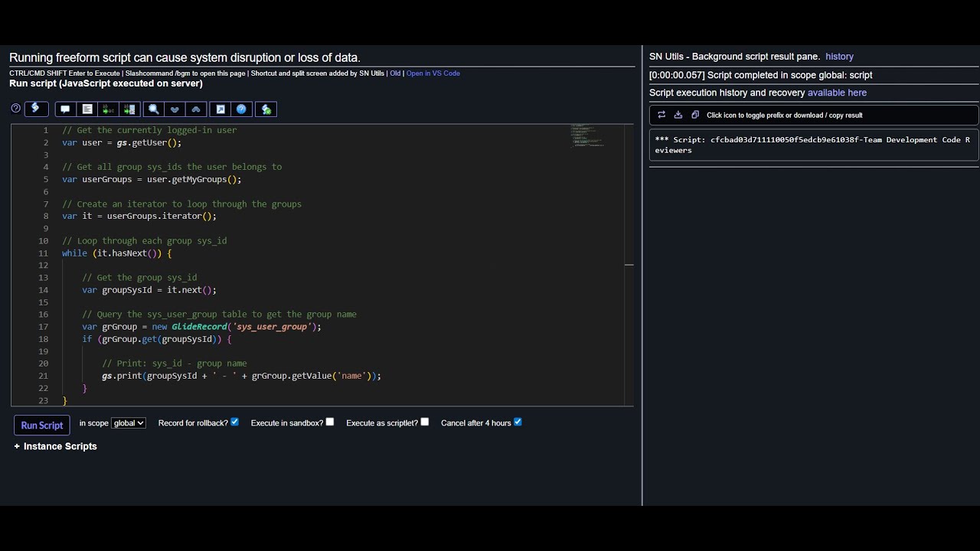The height and width of the screenshot is (551, 980).
Task: Enable Execute as scriptlet checkbox
Action: (425, 422)
